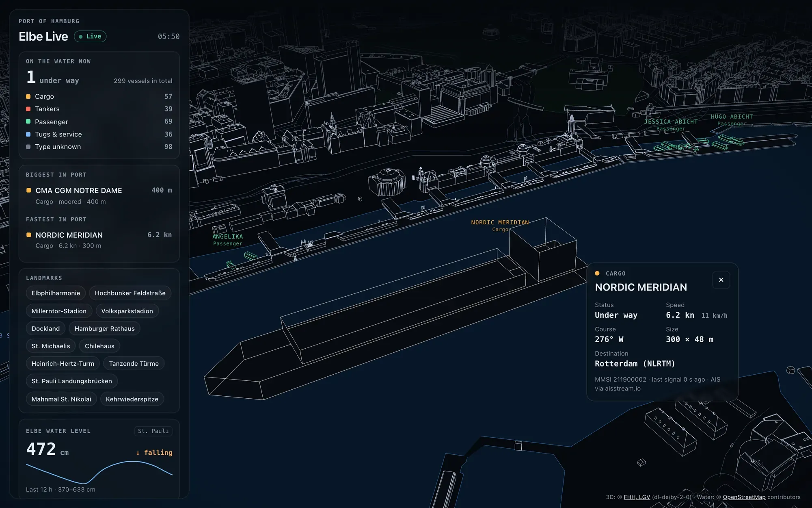Click the falling trend indicator
This screenshot has height=508, width=812.
(154, 452)
